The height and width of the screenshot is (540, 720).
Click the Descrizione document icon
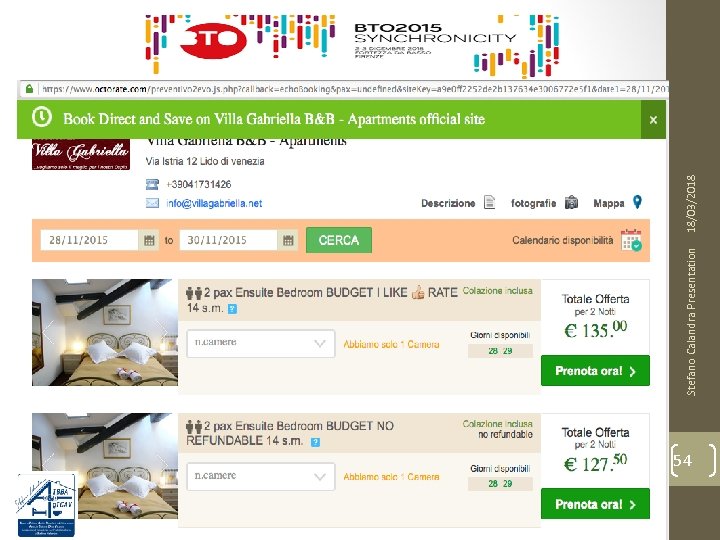(490, 203)
